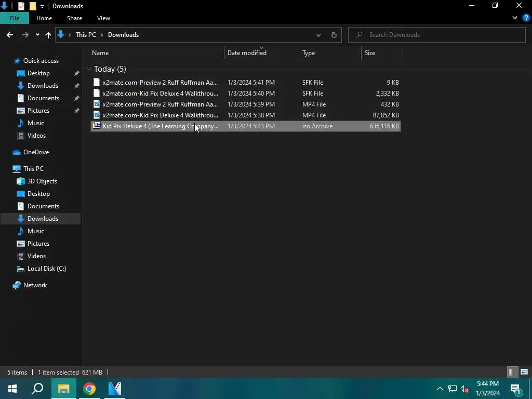Viewport: 532px width, 399px height.
Task: Open the Explorer help icon
Action: pyautogui.click(x=526, y=18)
